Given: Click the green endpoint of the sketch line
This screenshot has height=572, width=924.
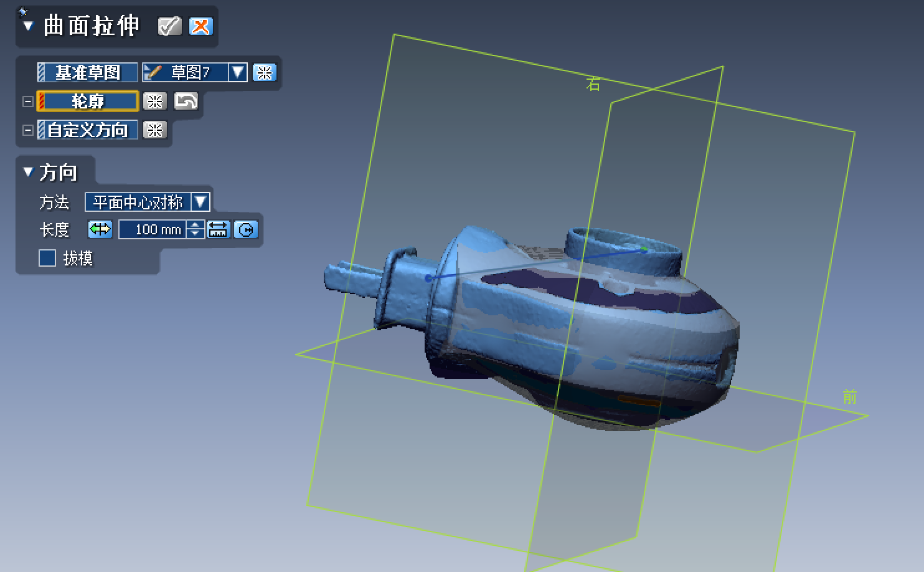Looking at the screenshot, I should coord(644,250).
